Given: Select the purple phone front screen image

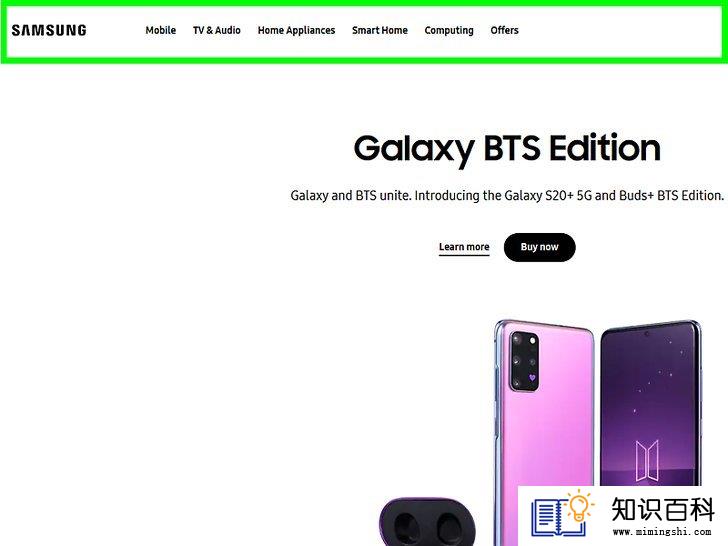Looking at the screenshot, I should [651, 404].
